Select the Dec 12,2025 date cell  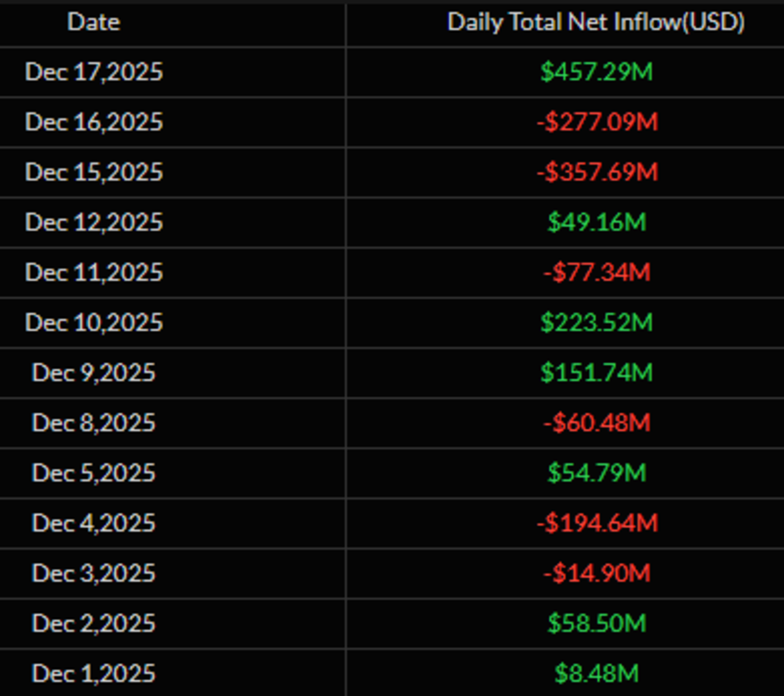[x=94, y=223]
